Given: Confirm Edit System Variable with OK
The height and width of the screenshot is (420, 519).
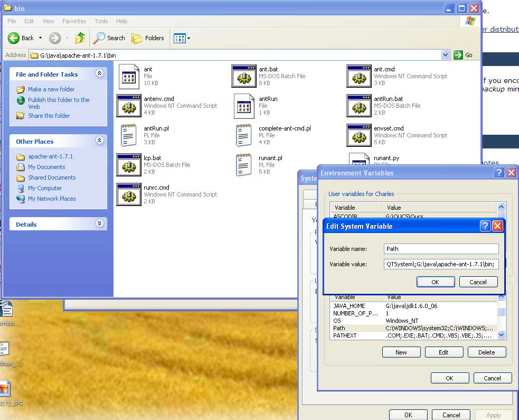Looking at the screenshot, I should pos(435,282).
